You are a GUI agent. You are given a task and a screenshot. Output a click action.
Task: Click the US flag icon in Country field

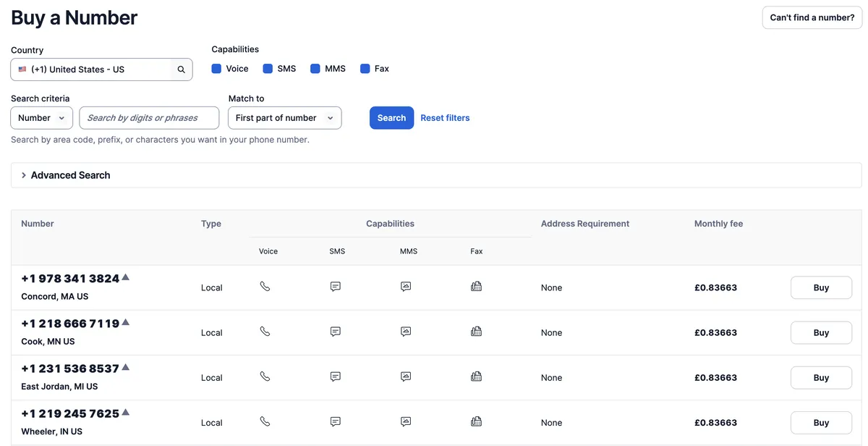point(22,70)
